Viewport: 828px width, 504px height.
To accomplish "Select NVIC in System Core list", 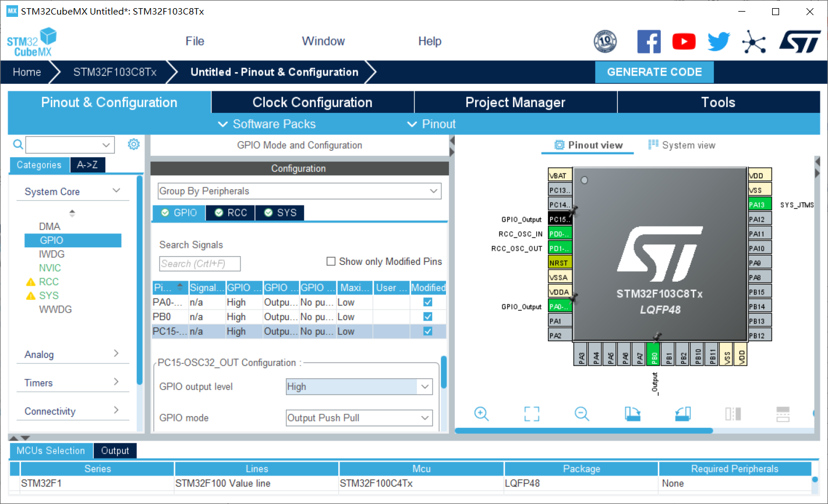I will point(50,268).
